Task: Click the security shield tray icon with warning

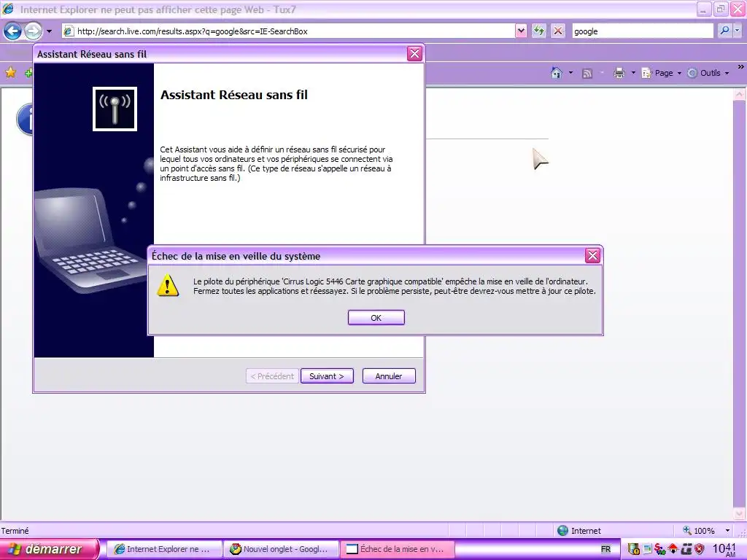Action: tap(634, 550)
